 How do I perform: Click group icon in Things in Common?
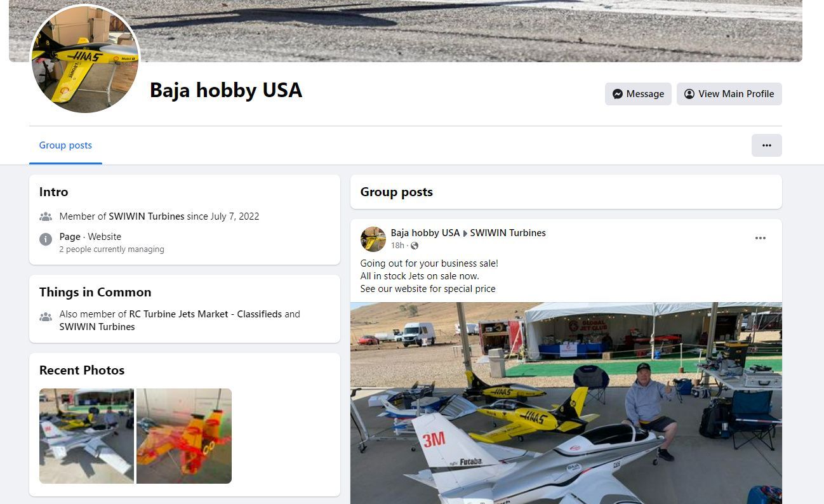coord(46,317)
